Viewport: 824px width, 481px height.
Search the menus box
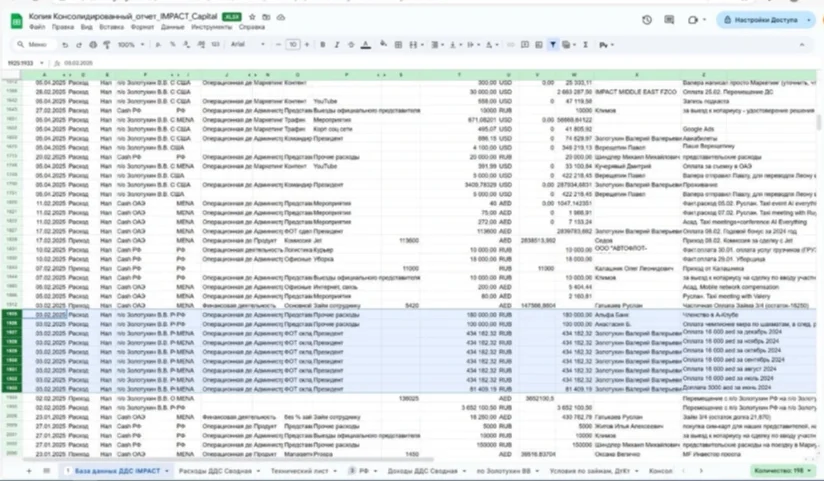[34, 45]
